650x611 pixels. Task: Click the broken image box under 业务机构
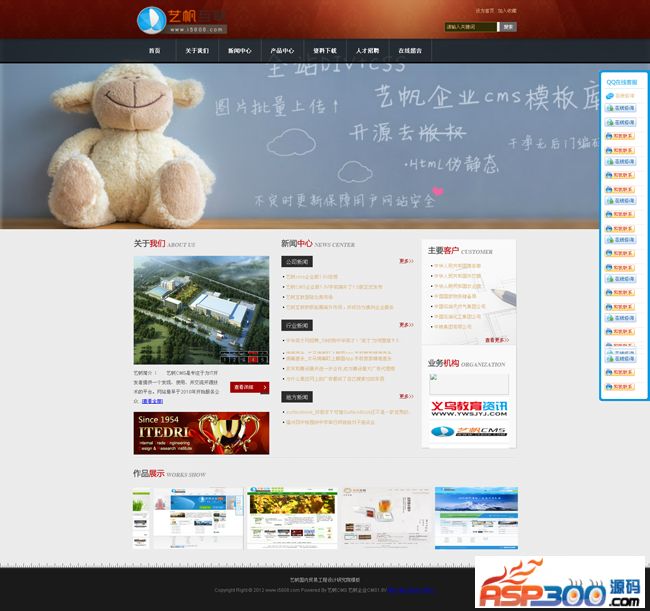tap(469, 384)
